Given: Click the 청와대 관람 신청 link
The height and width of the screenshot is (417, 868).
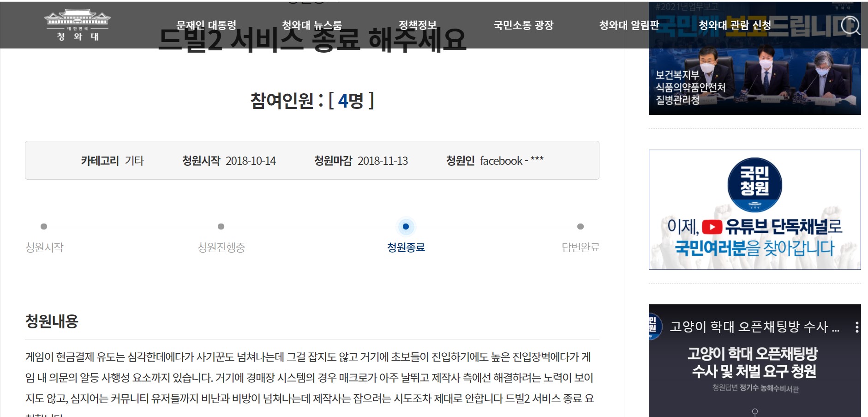Looking at the screenshot, I should pyautogui.click(x=735, y=25).
